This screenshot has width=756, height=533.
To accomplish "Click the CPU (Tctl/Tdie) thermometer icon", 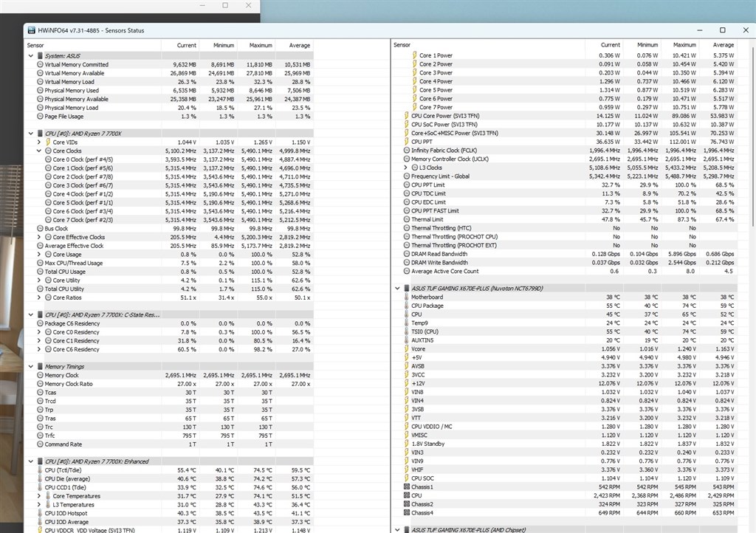I will pos(40,470).
